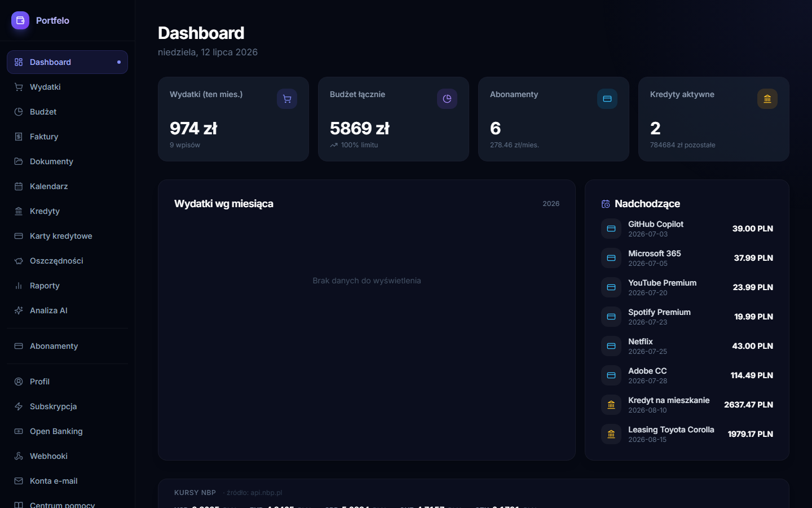Click the card icon on Abonamenty stat card
Screen dimensions: 812x508
[607, 99]
